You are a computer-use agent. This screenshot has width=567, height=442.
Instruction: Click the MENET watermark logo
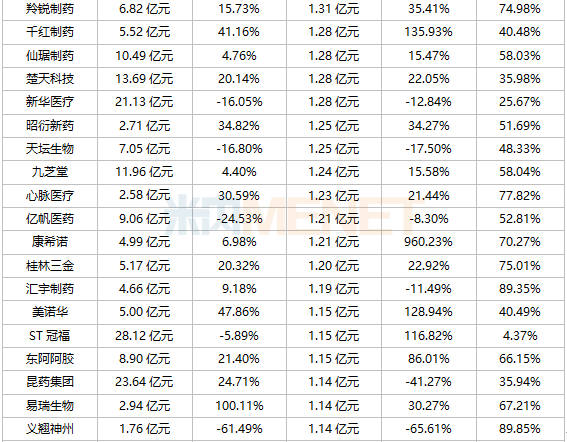291,216
